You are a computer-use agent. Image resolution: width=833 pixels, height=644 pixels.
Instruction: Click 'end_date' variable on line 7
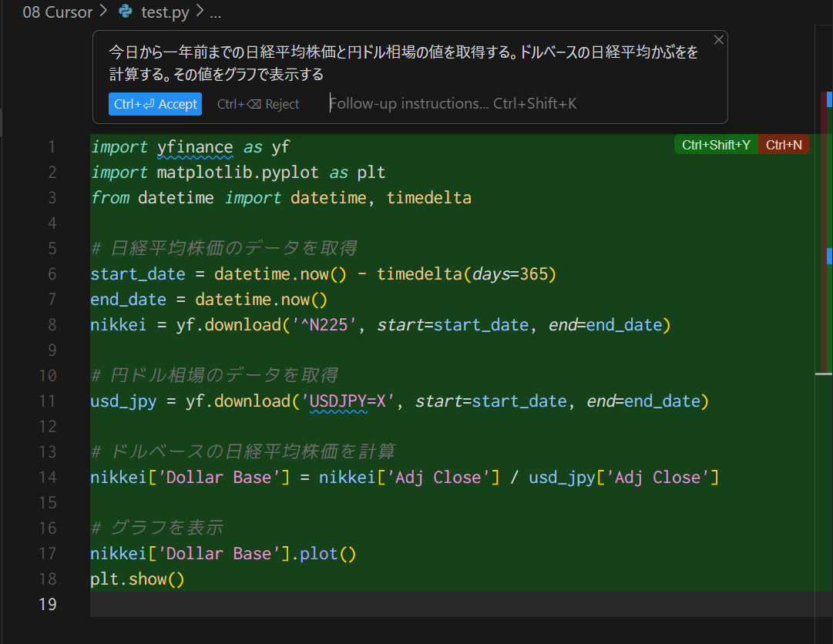click(x=128, y=300)
